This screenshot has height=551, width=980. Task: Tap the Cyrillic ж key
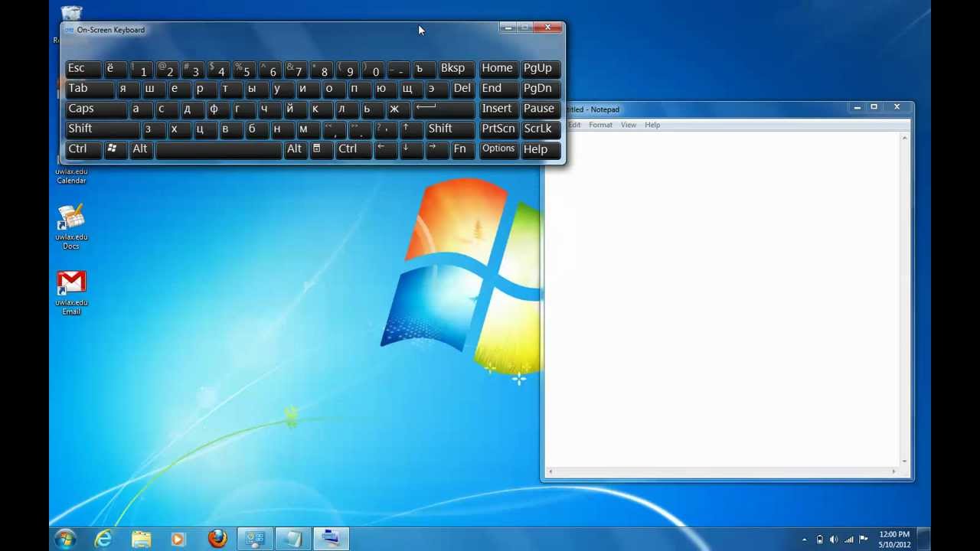(x=397, y=109)
